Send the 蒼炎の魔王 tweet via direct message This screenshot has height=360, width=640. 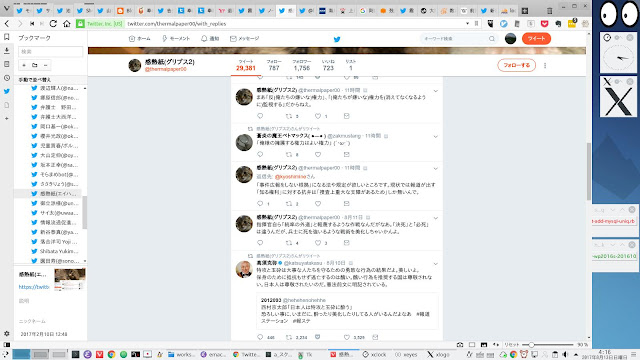point(347,154)
